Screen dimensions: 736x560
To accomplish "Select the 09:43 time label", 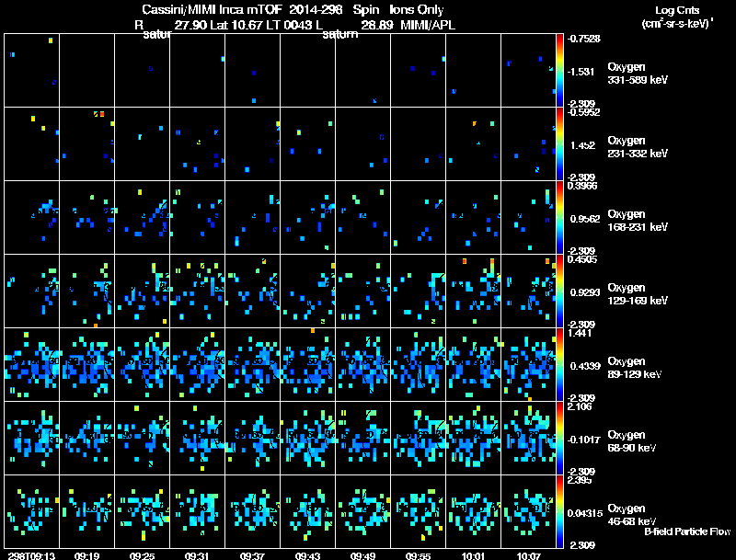I will click(309, 555).
